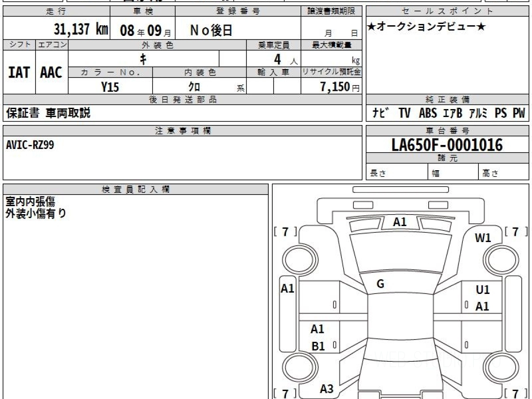
Task: Select the アルミ alloy wheels item
Action: coord(478,113)
